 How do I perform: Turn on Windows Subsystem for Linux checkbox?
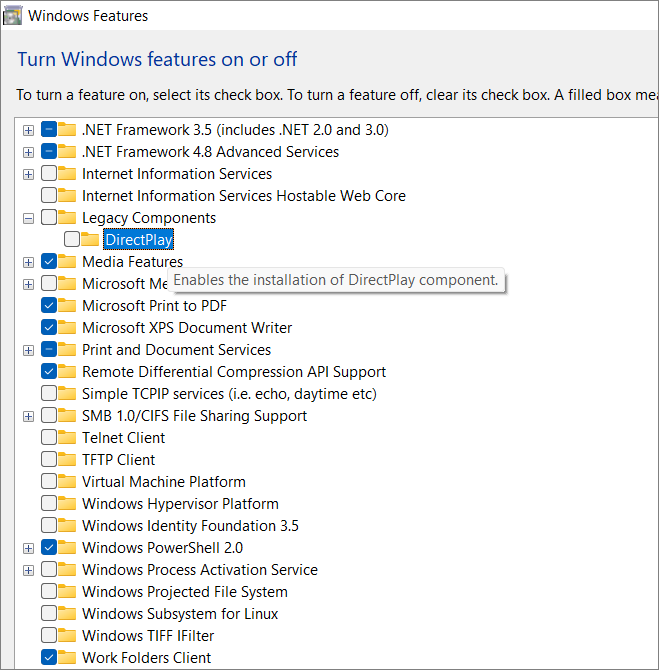[x=49, y=613]
